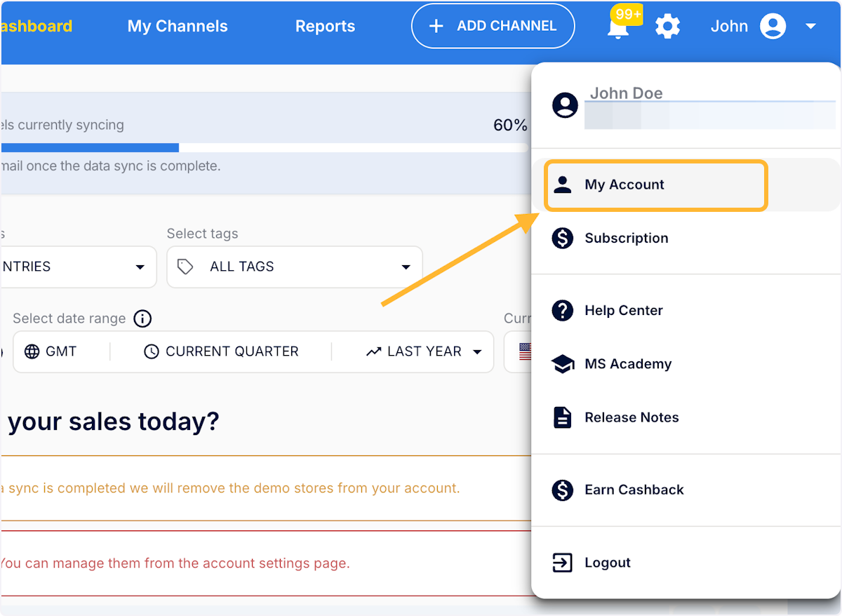Viewport: 842px width, 616px height.
Task: Click the globe icon next to GMT
Action: pos(32,351)
